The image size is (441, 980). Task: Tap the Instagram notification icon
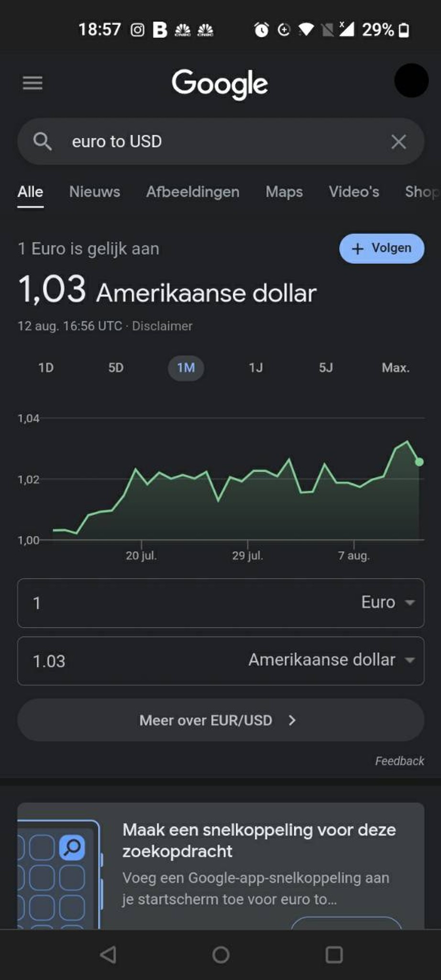pyautogui.click(x=137, y=30)
